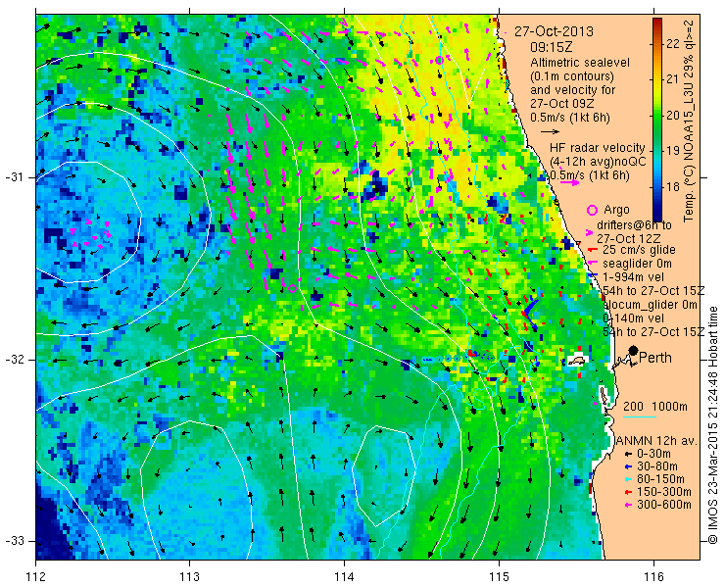
Task: Select the magenta 300-600m ANMN arrow
Action: [628, 505]
